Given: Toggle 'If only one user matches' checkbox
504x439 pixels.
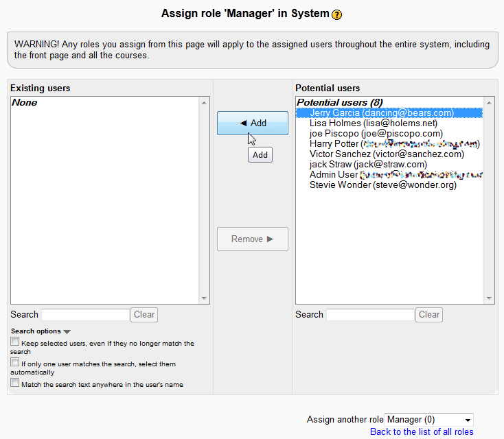Looking at the screenshot, I should pos(15,362).
